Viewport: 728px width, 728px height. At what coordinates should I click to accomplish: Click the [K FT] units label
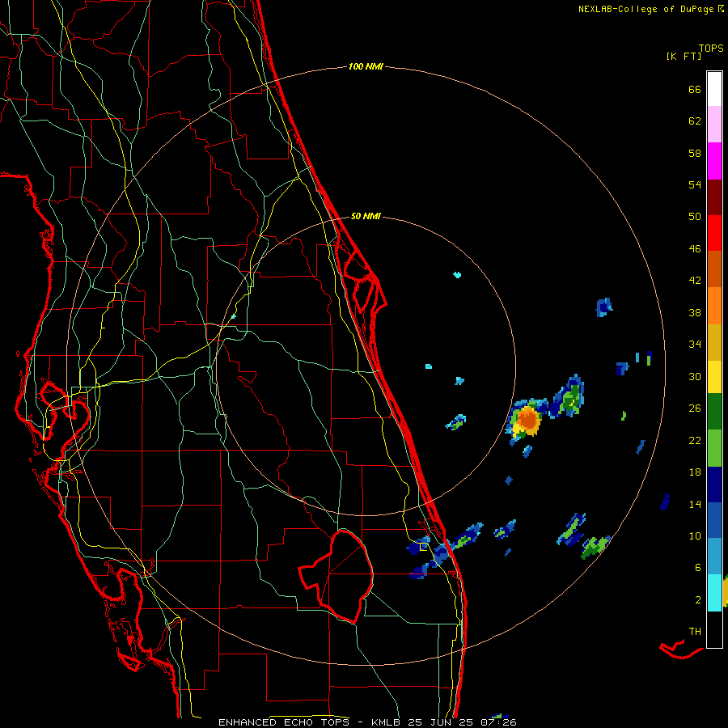tap(684, 56)
